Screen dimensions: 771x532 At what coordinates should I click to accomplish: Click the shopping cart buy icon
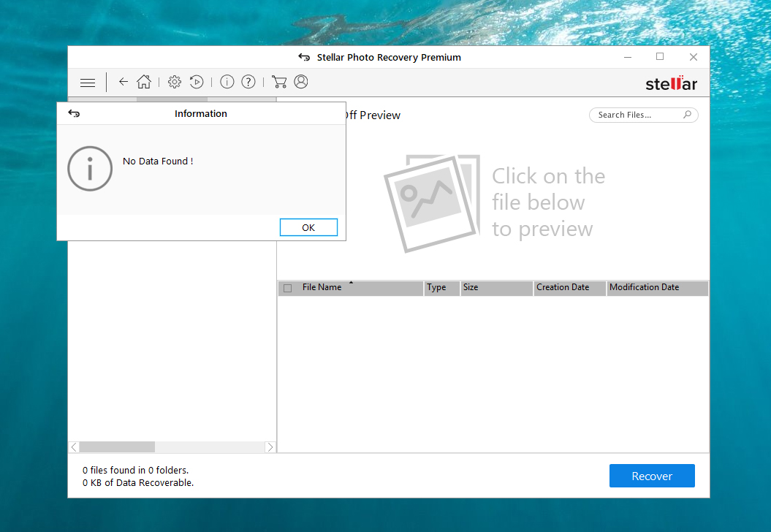[x=279, y=82]
